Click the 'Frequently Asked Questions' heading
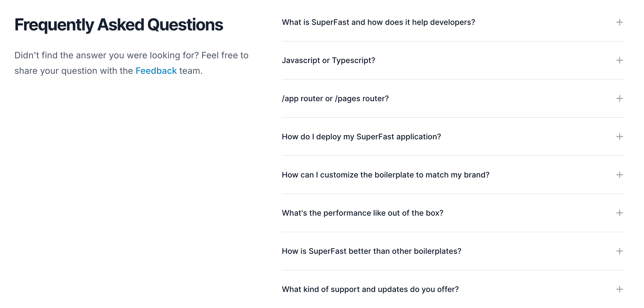This screenshot has height=308, width=644. [x=119, y=25]
